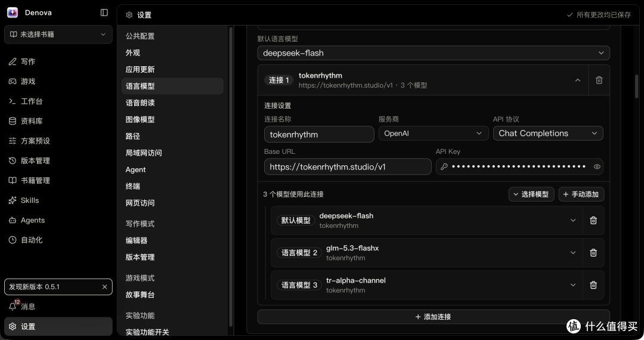Click the 语言模型 3 badge
The image size is (644, 340).
[x=299, y=285]
